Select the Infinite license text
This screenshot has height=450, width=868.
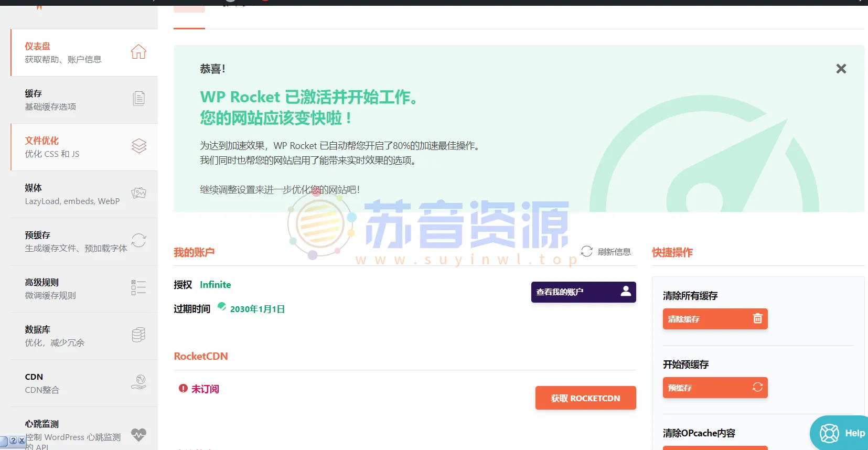[215, 285]
